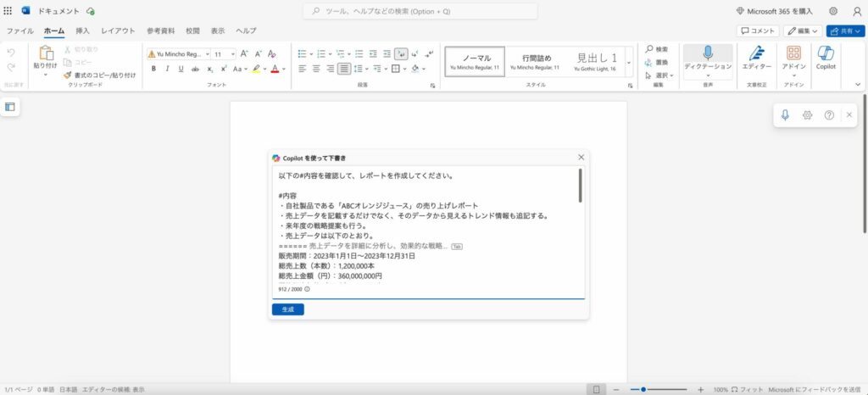Apply the yellow text highlight color

[x=256, y=70]
